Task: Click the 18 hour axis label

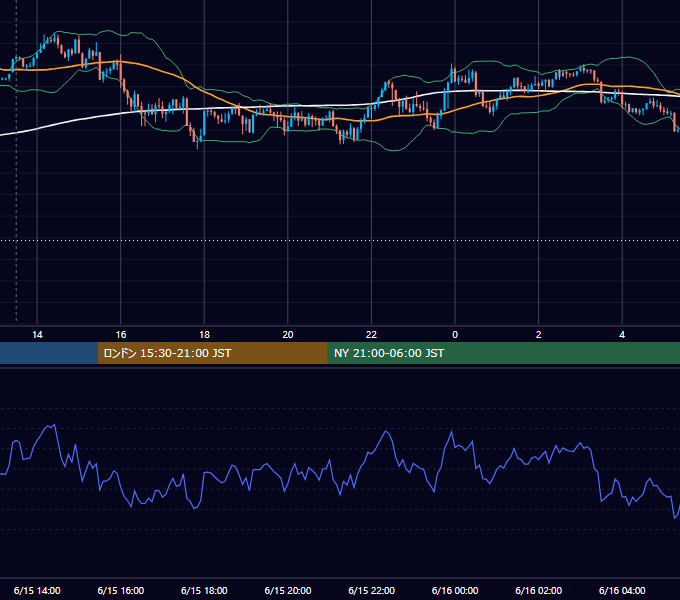Action: [x=204, y=335]
